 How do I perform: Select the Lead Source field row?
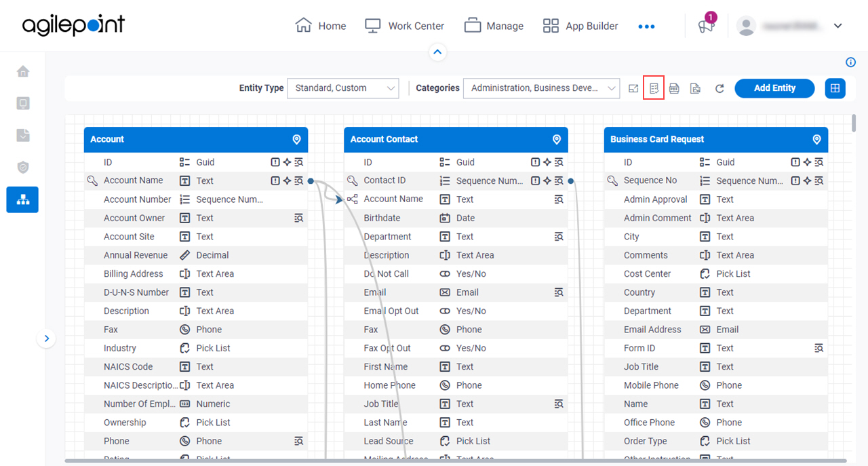point(456,441)
